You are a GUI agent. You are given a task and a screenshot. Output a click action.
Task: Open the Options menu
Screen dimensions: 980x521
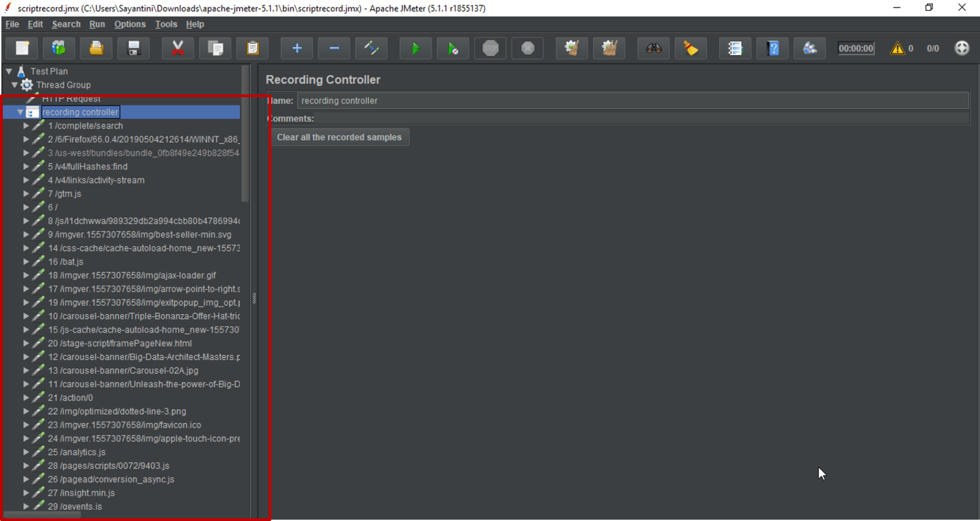[130, 24]
